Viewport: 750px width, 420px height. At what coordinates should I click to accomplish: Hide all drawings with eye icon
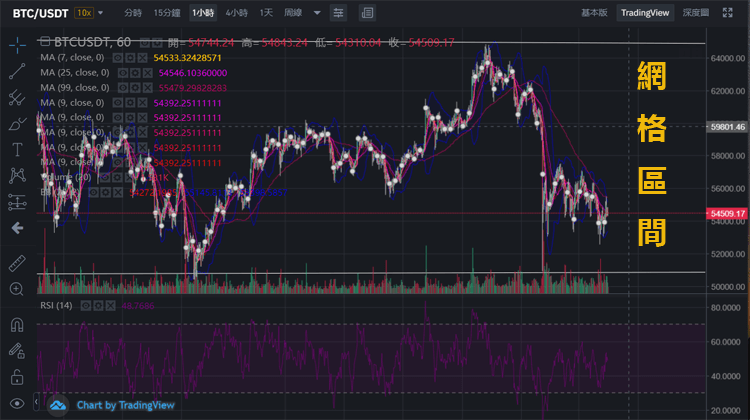(17, 402)
